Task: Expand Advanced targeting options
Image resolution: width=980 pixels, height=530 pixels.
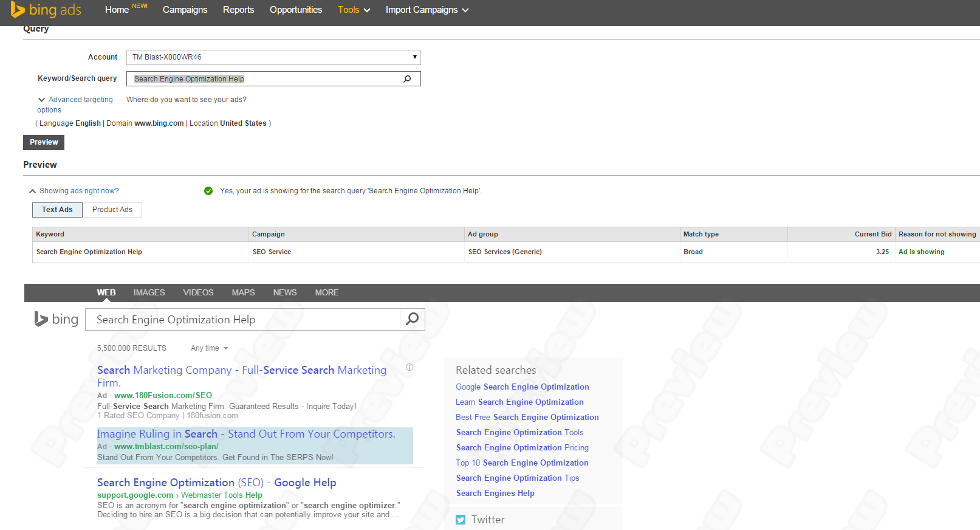Action: 75,105
